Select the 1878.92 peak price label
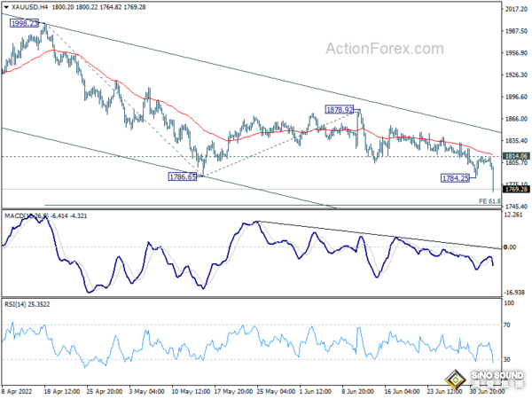532x399 pixels. pyautogui.click(x=340, y=110)
